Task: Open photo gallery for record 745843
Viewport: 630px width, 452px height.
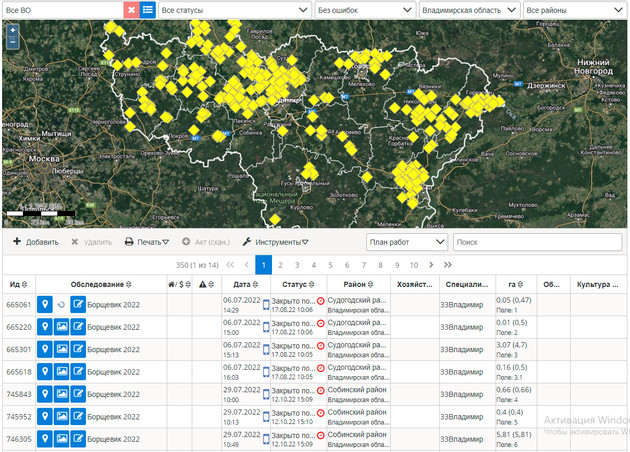Action: tap(62, 394)
